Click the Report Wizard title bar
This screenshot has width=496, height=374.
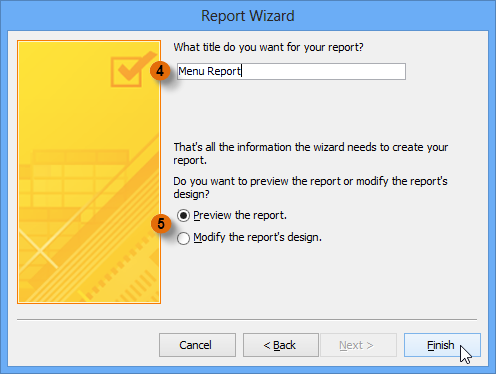(248, 16)
